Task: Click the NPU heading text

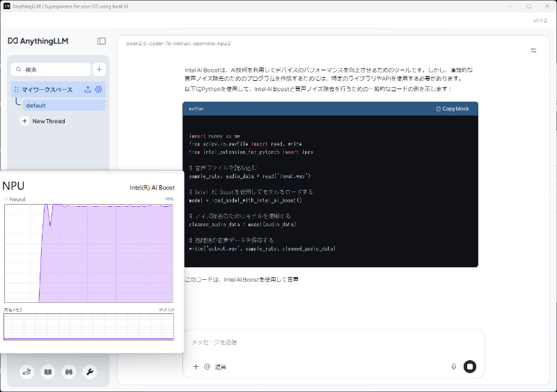Action: click(x=13, y=186)
